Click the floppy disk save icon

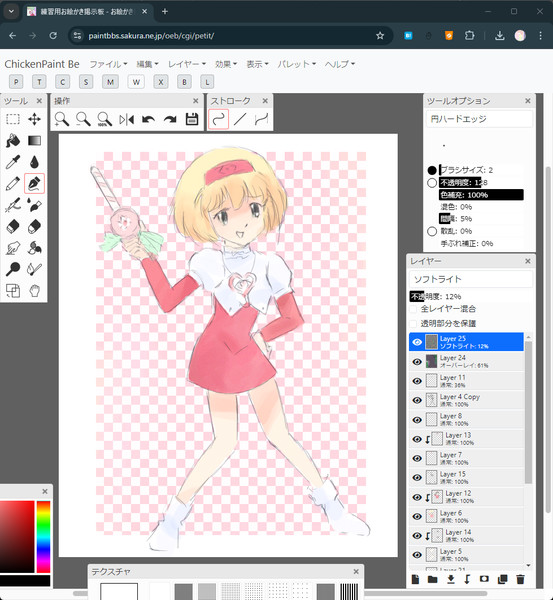(192, 119)
